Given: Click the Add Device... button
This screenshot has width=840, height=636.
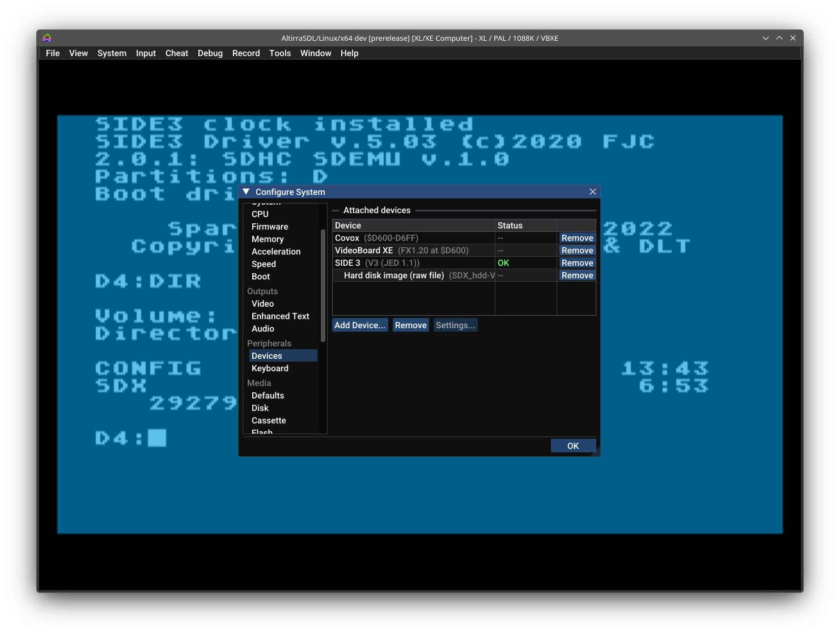Looking at the screenshot, I should [x=360, y=325].
